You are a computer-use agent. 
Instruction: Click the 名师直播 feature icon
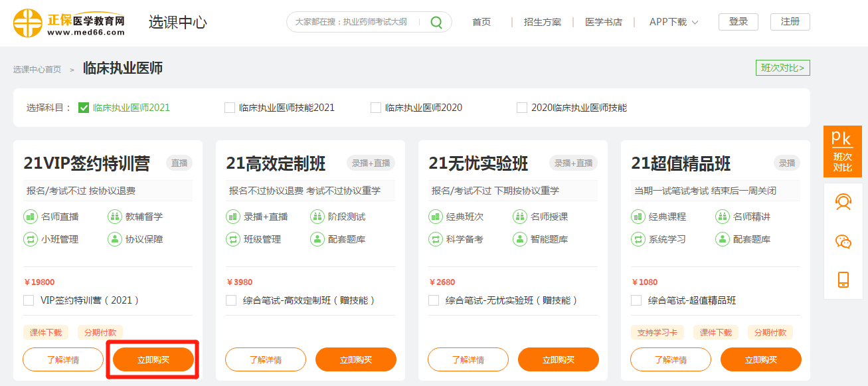[x=31, y=217]
